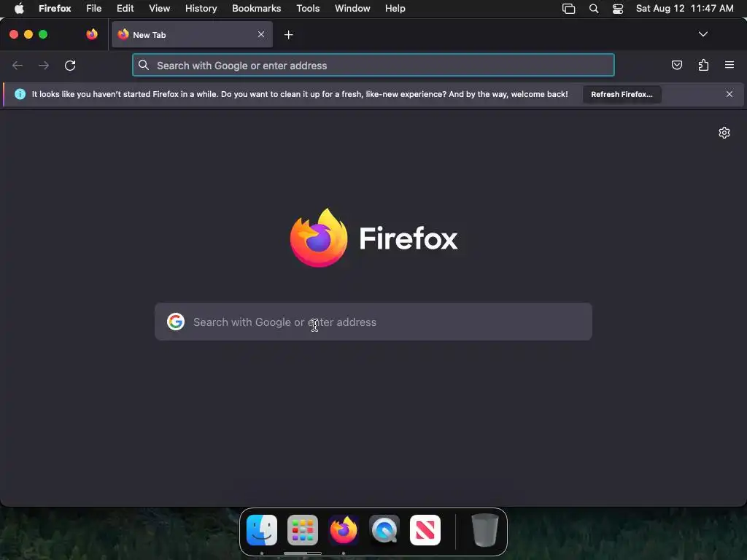747x560 pixels.
Task: Click the Stage Manager menu bar icon
Action: [x=568, y=9]
